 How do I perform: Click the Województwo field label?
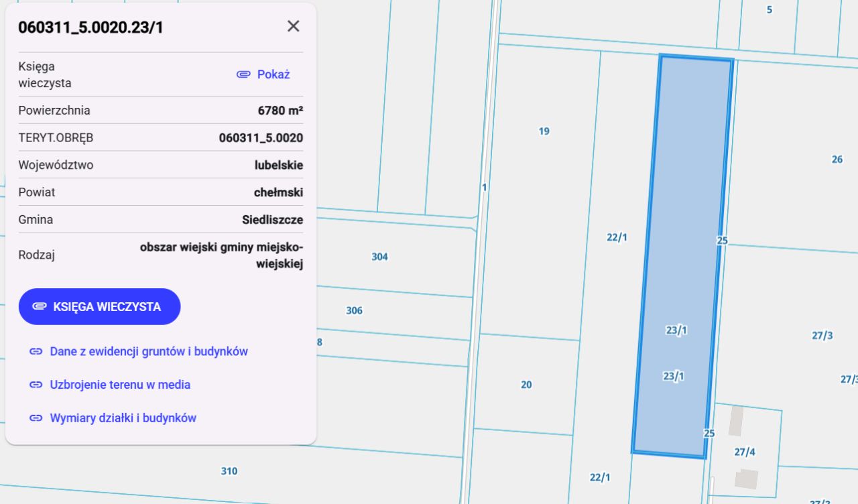(56, 165)
